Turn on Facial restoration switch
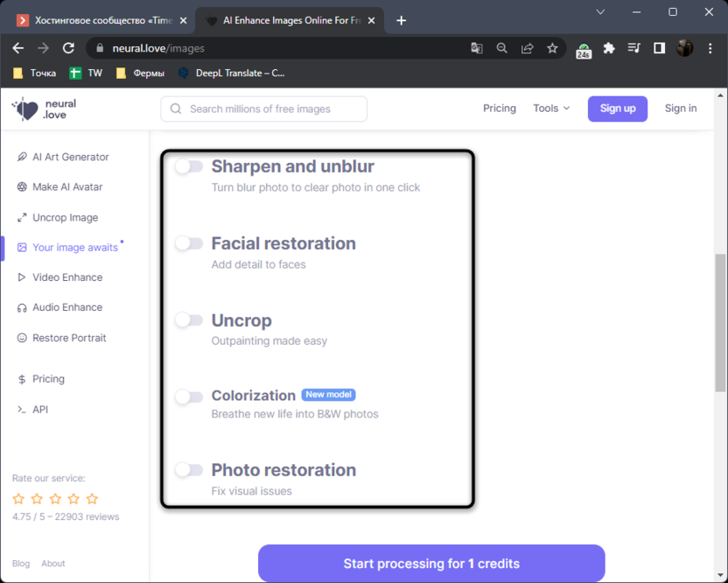 pos(189,243)
